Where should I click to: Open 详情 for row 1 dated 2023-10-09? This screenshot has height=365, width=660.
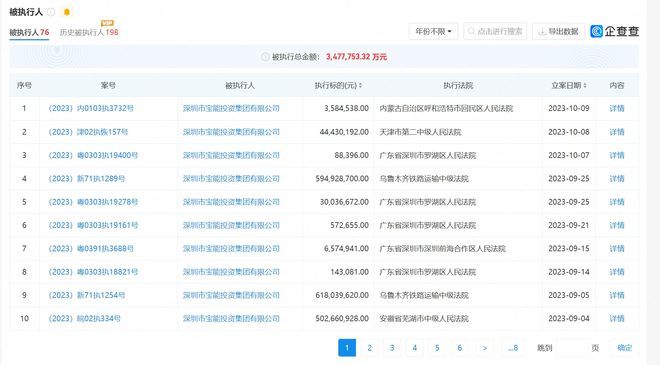coord(617,108)
